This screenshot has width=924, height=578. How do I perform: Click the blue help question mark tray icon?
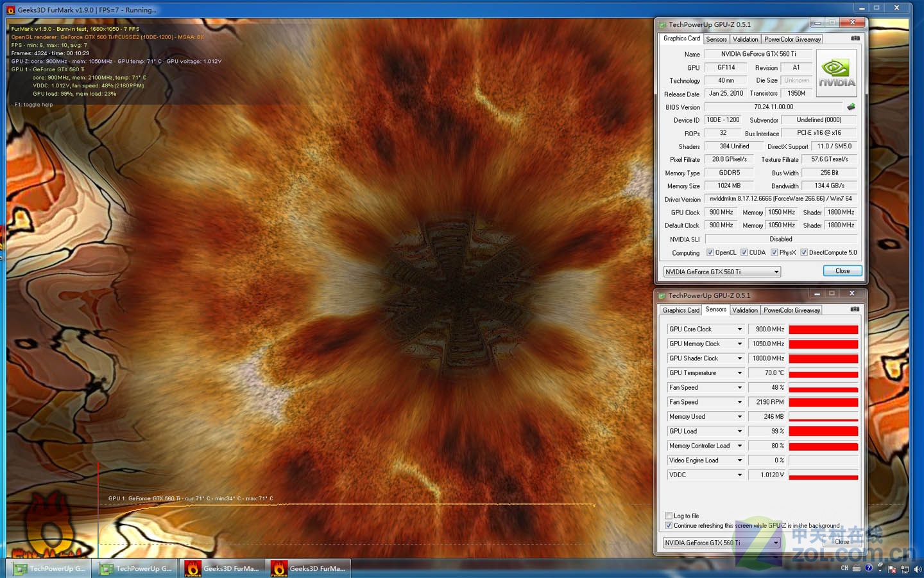coord(868,568)
